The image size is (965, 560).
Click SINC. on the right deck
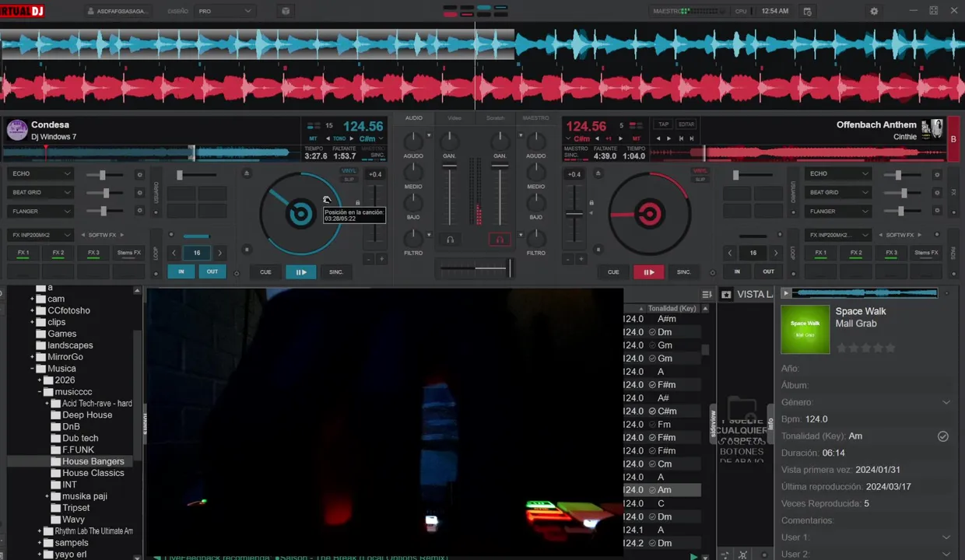[683, 272]
